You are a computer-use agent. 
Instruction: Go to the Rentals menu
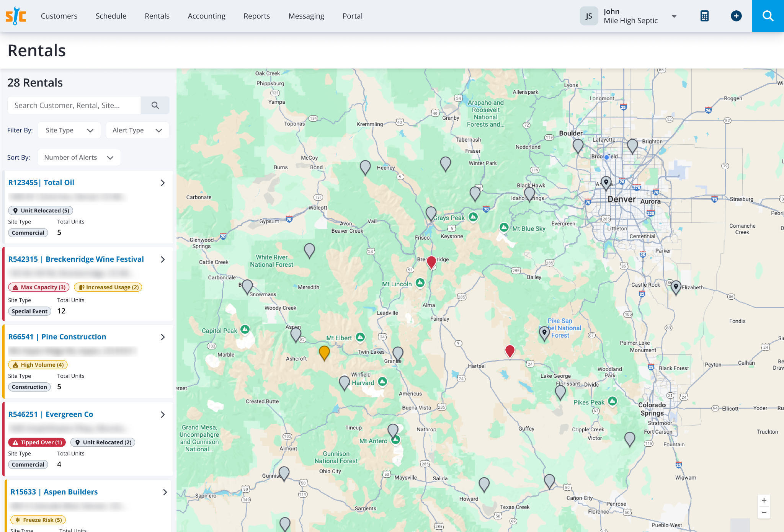tap(157, 16)
